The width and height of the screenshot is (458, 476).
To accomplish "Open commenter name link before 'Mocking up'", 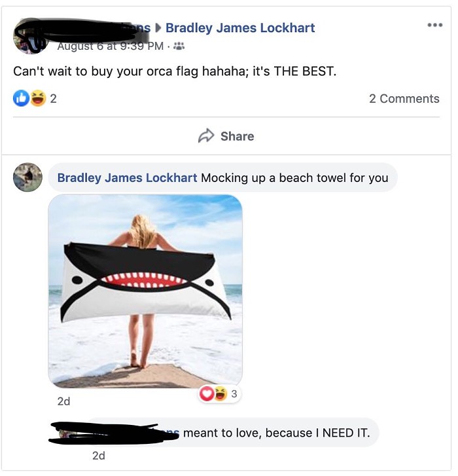I will pyautogui.click(x=127, y=178).
